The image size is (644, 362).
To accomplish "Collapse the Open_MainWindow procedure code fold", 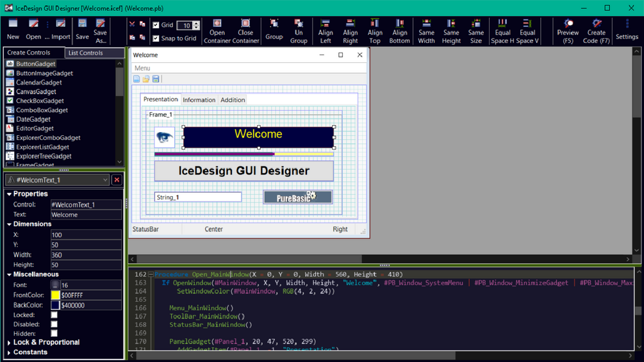I will 151,274.
